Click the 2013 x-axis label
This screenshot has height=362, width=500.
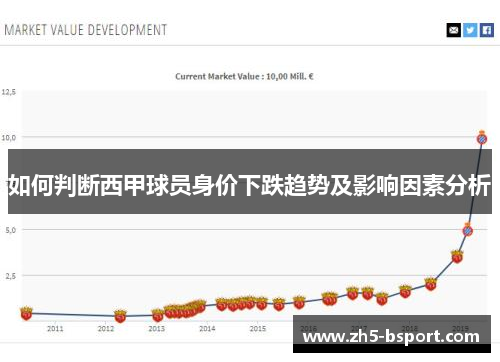click(x=157, y=329)
